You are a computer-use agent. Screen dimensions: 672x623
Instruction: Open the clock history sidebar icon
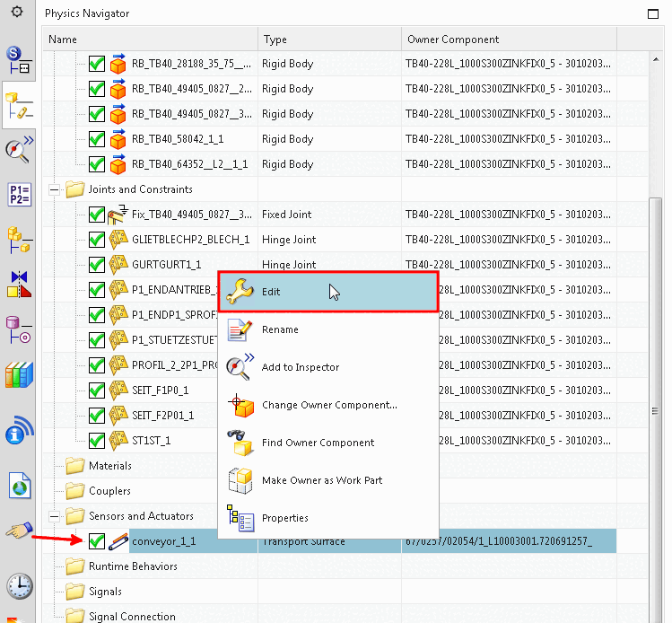(19, 586)
